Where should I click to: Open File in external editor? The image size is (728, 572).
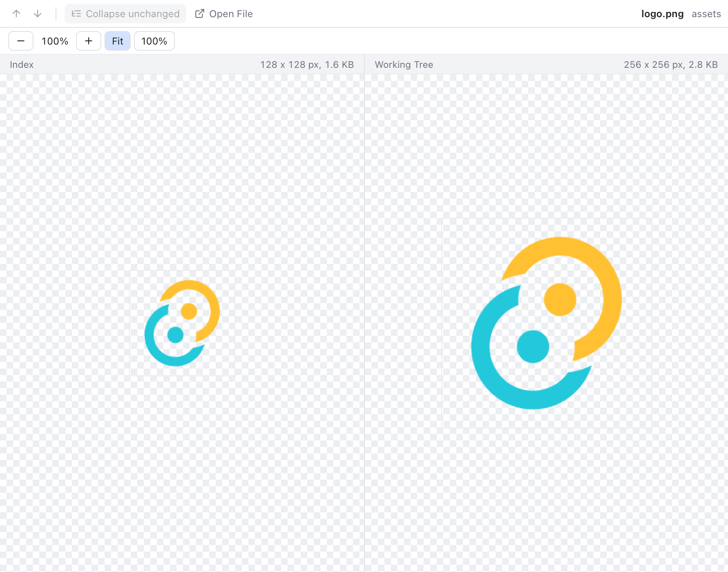tap(223, 13)
